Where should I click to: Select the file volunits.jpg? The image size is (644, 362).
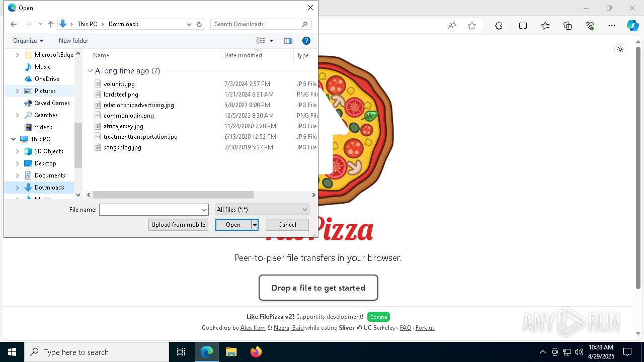(x=119, y=84)
